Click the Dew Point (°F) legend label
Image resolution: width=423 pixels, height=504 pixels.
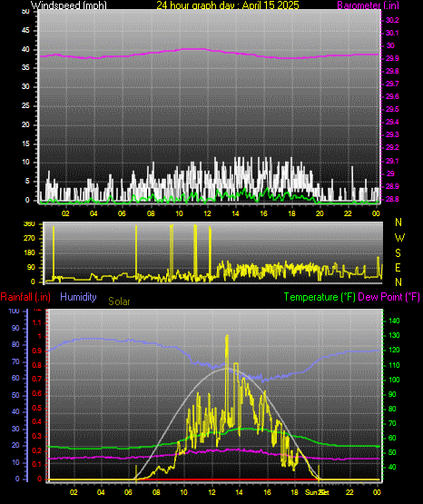click(389, 297)
